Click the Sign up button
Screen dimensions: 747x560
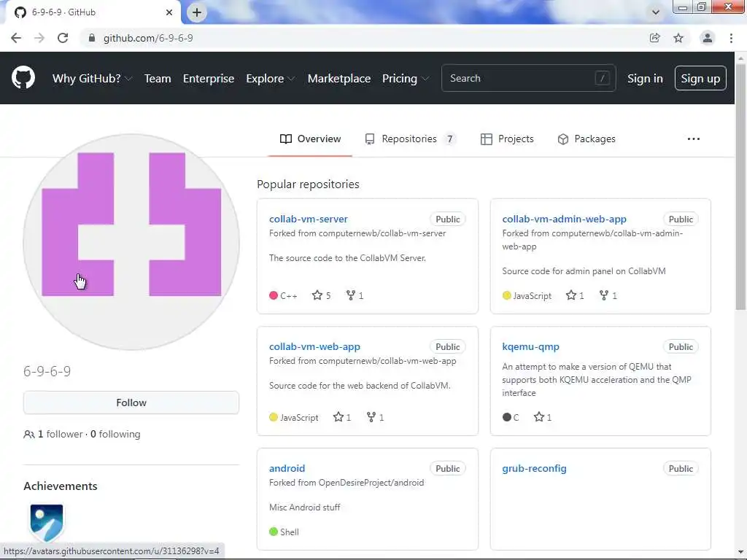tap(700, 78)
